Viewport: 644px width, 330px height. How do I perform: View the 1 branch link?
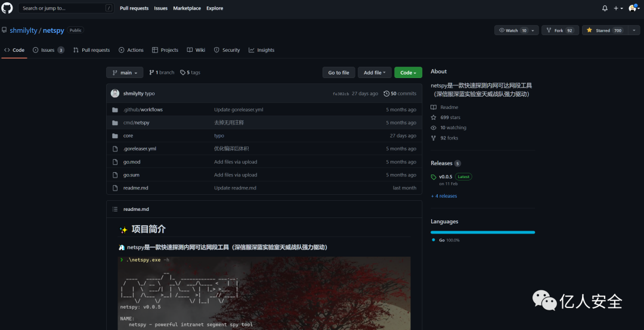(162, 73)
